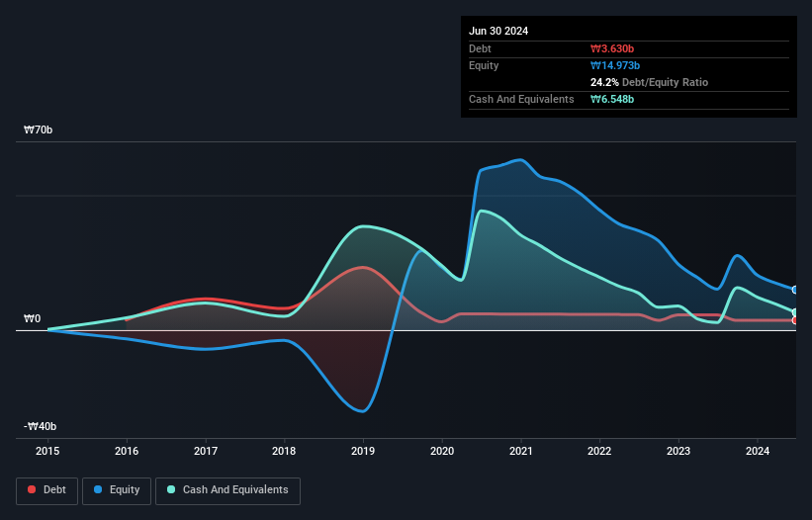Screen dimensions: 812x520
Task: Click the teal Cash endpoint marker at Jun 2024
Action: [x=795, y=312]
